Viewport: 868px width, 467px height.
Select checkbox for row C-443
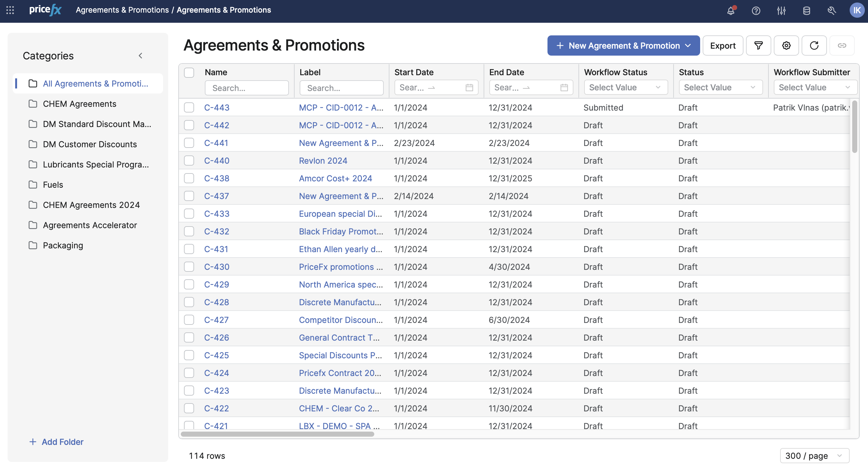189,107
